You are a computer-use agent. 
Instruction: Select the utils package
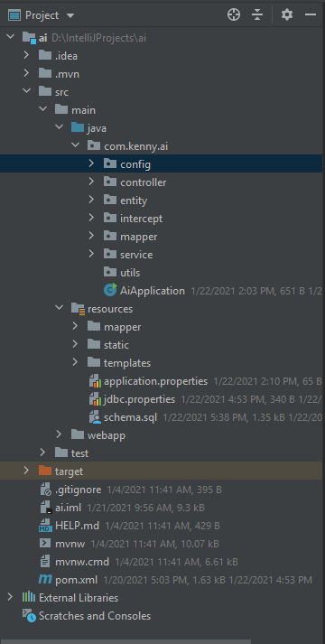(x=130, y=273)
